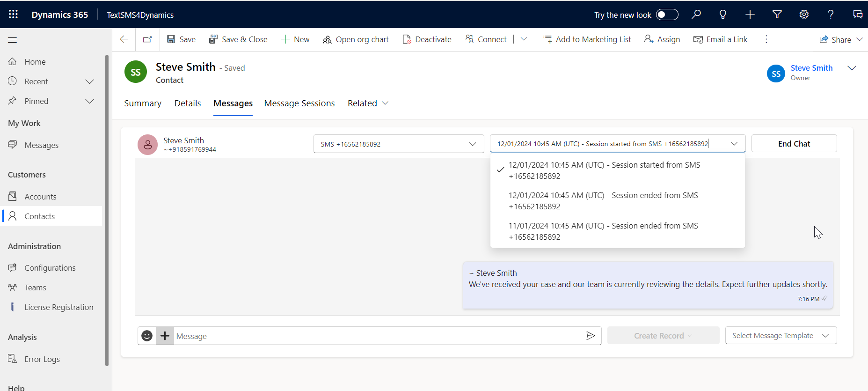Open advanced find funnel icon

click(777, 15)
